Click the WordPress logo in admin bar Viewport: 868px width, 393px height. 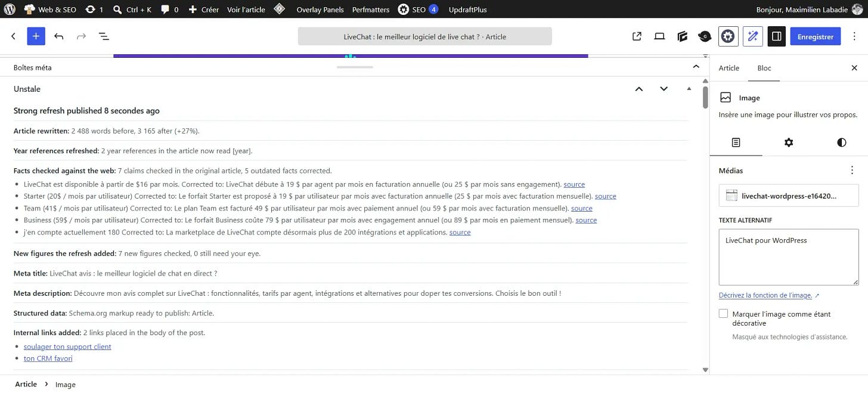pyautogui.click(x=10, y=9)
